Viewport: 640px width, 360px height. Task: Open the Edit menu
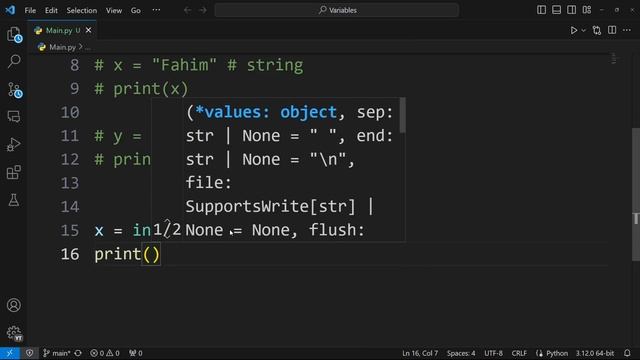click(x=51, y=10)
